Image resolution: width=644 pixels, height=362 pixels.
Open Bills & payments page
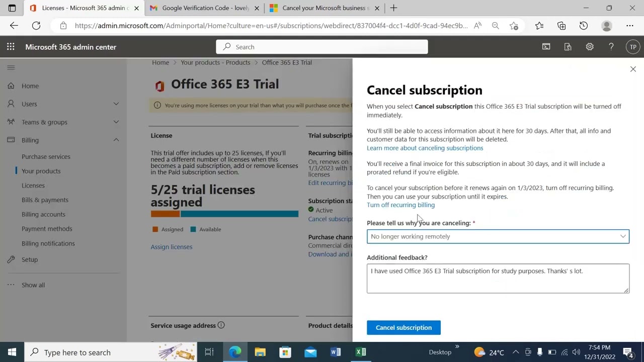[x=45, y=200]
